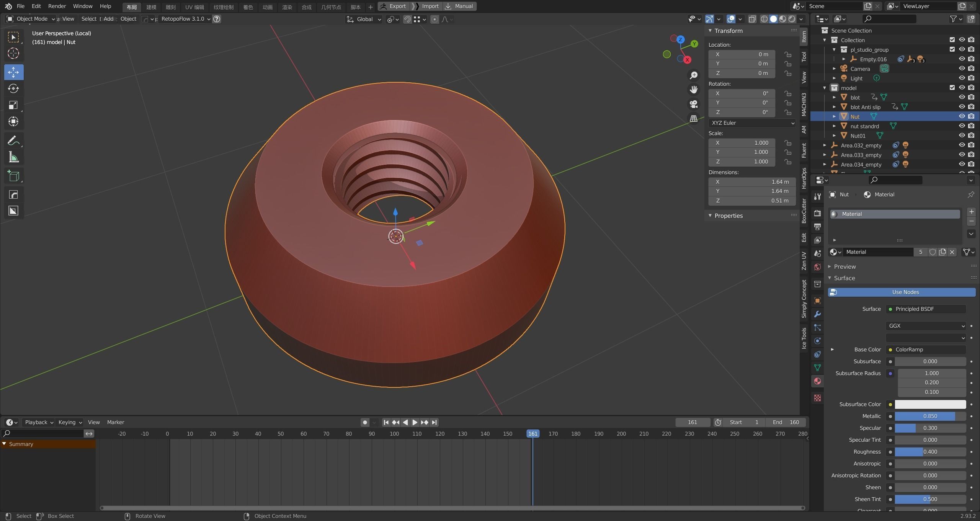The width and height of the screenshot is (980, 521).
Task: Select the Measure tool
Action: coord(13,157)
